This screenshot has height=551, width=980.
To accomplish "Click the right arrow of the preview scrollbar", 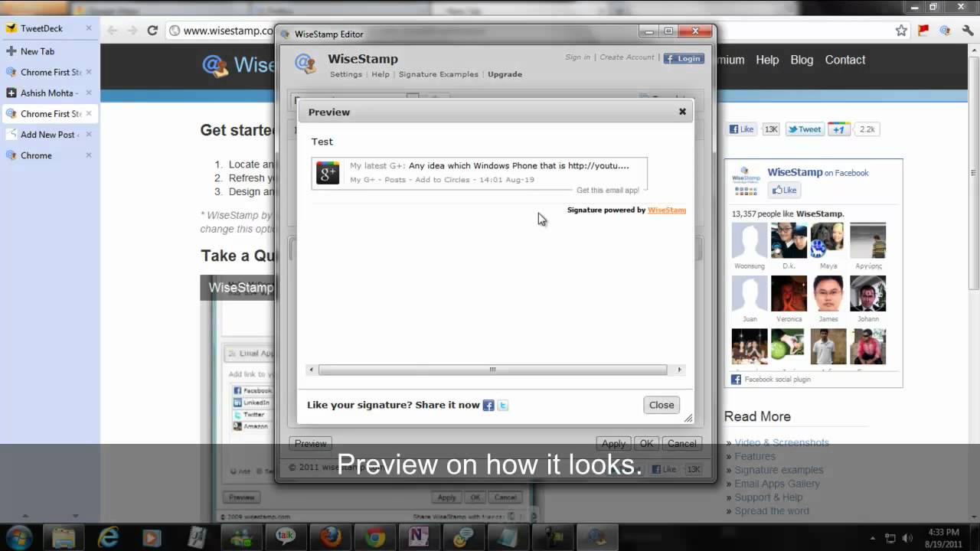I will coord(678,370).
